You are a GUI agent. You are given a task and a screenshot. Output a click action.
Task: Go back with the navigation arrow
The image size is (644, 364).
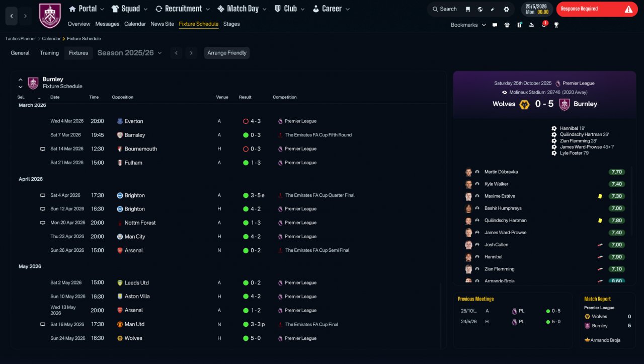(12, 16)
